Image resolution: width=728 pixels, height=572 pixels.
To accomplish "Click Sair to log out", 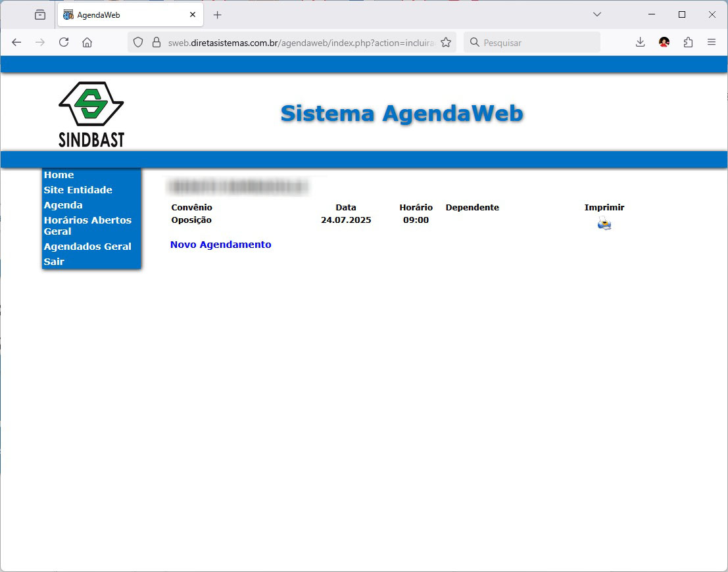I will click(54, 262).
